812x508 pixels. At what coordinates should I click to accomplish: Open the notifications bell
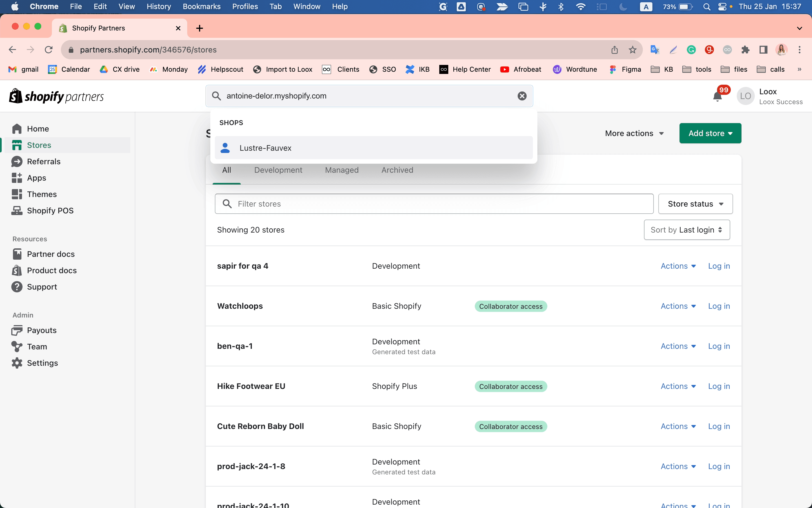tap(717, 97)
